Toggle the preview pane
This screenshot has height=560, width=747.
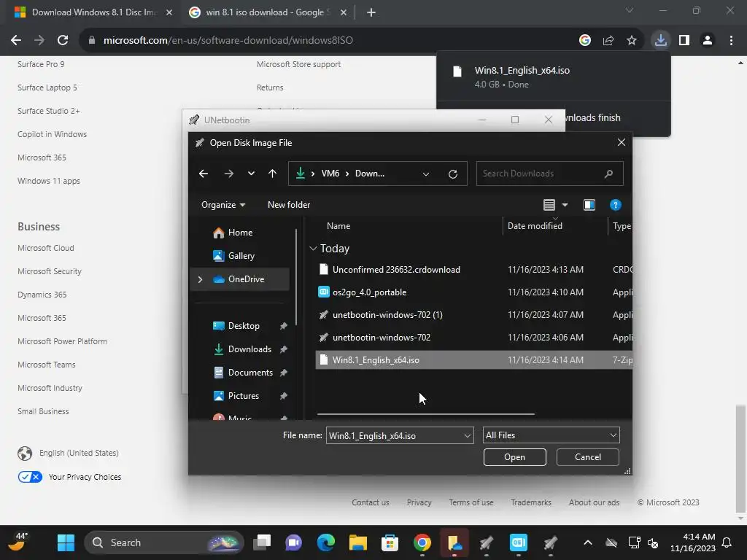(589, 205)
